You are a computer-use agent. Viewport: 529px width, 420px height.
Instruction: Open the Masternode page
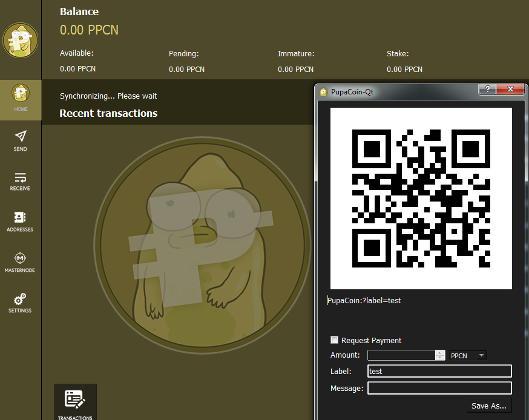pyautogui.click(x=20, y=263)
